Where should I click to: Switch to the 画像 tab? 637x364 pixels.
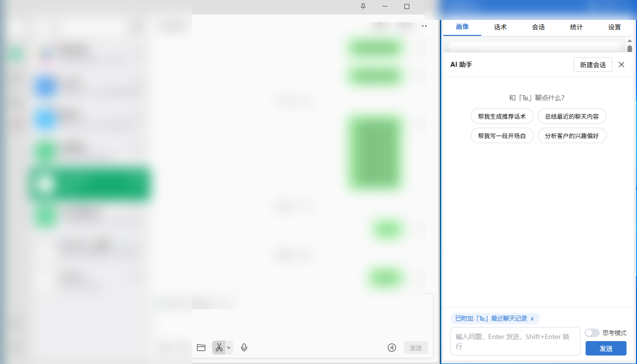coord(462,27)
